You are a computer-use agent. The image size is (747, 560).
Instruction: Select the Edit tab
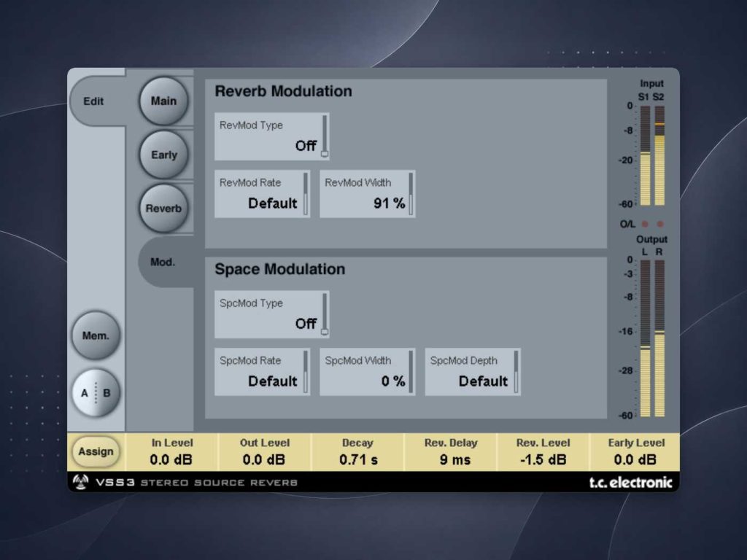[97, 101]
